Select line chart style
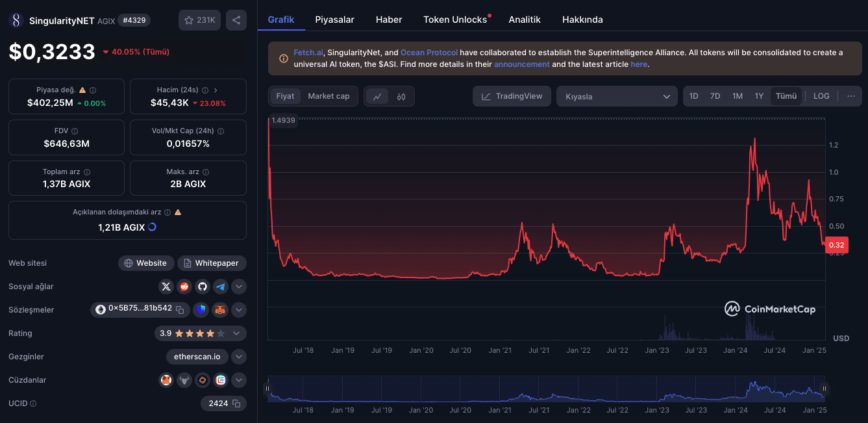The image size is (868, 423). coord(377,96)
